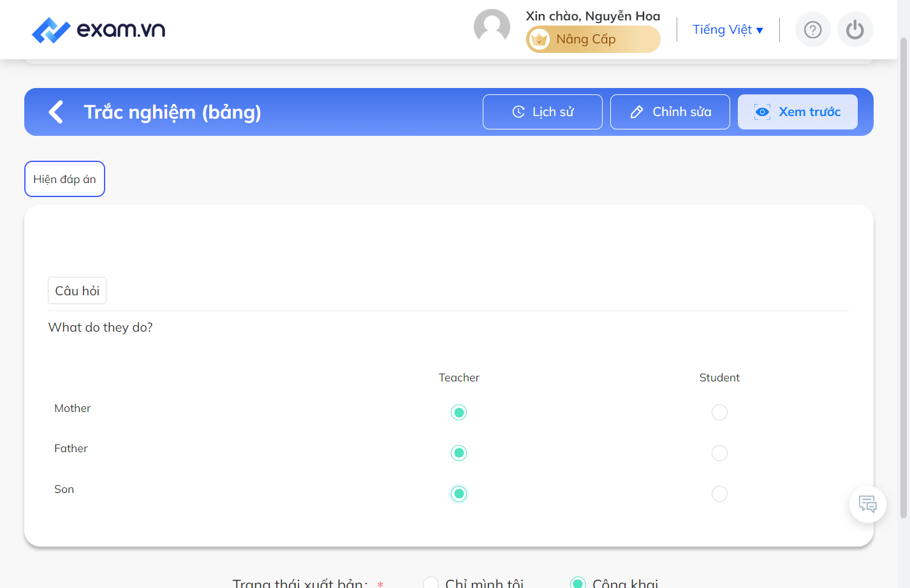Select Teacher for the Son row
Viewport: 910px width, 588px height.
pyautogui.click(x=459, y=494)
